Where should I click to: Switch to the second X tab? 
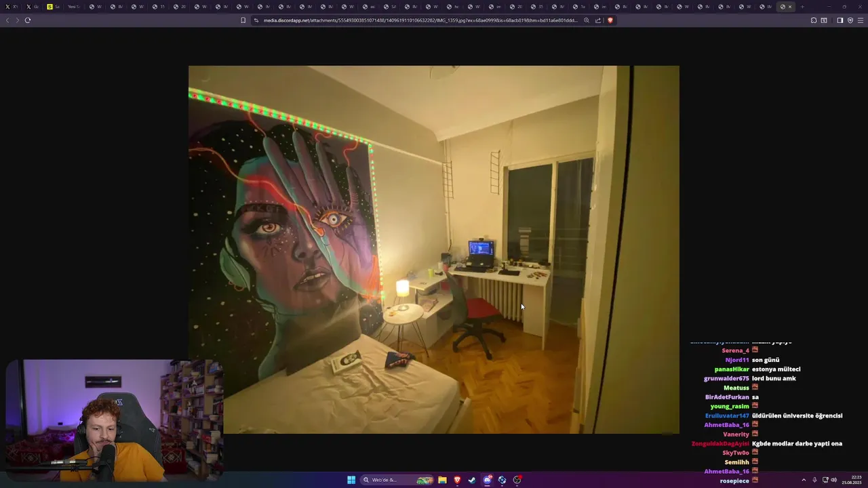pos(32,7)
